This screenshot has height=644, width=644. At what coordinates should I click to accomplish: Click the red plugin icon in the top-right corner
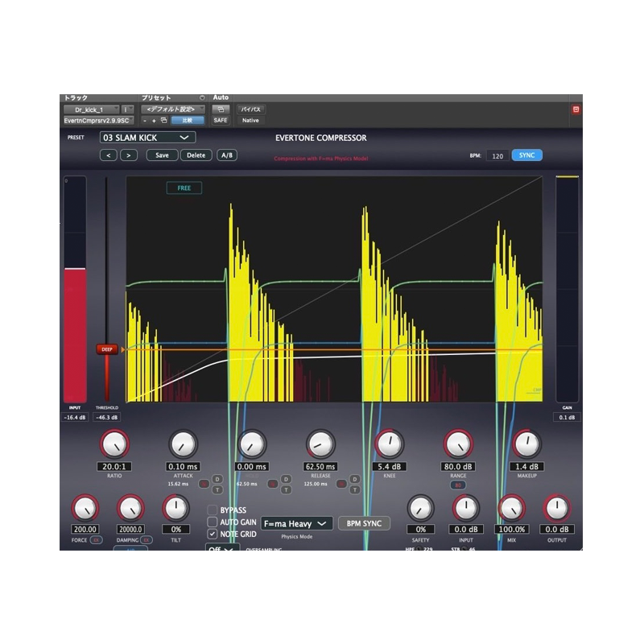[x=576, y=107]
